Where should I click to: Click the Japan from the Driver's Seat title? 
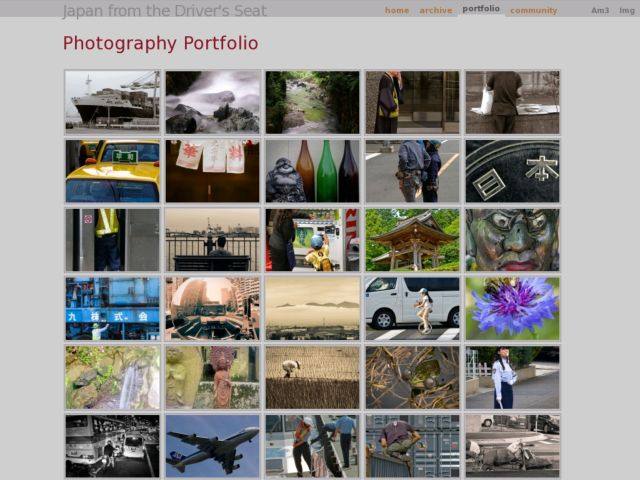(164, 11)
